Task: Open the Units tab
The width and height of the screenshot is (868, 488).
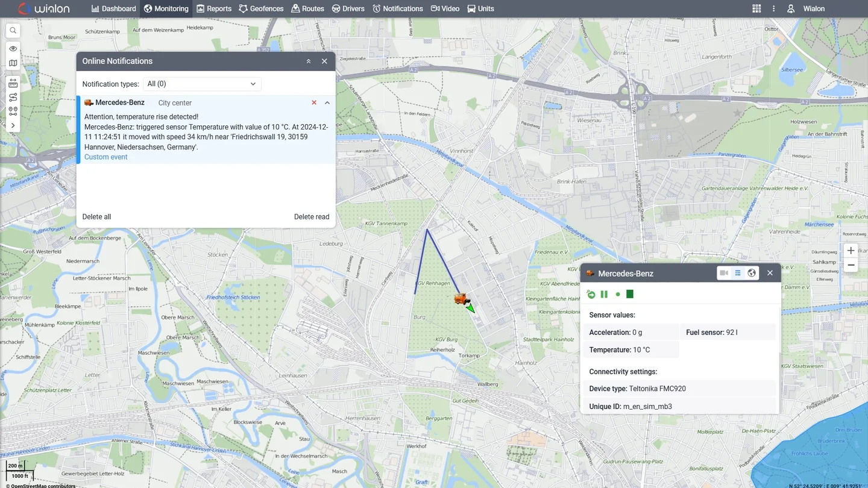Action: [480, 8]
